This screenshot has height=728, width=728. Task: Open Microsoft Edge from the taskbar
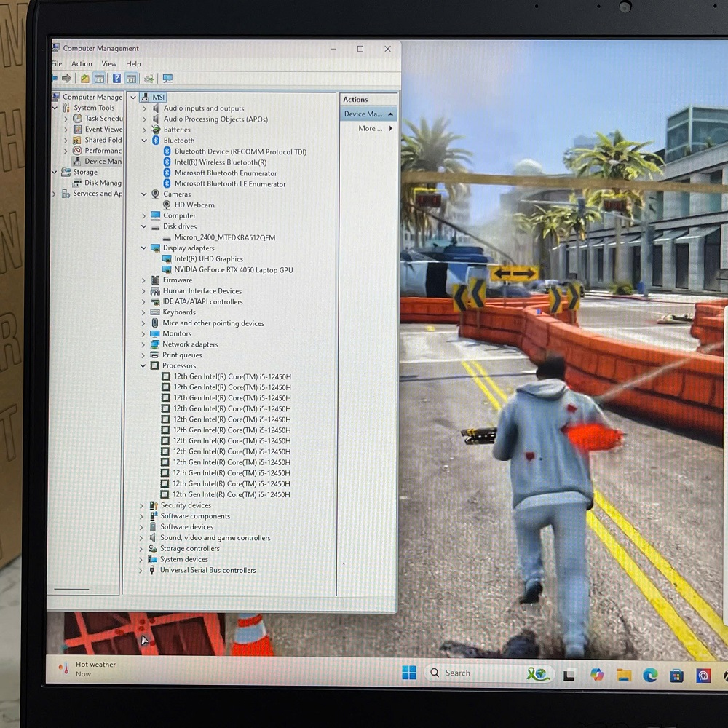click(650, 675)
